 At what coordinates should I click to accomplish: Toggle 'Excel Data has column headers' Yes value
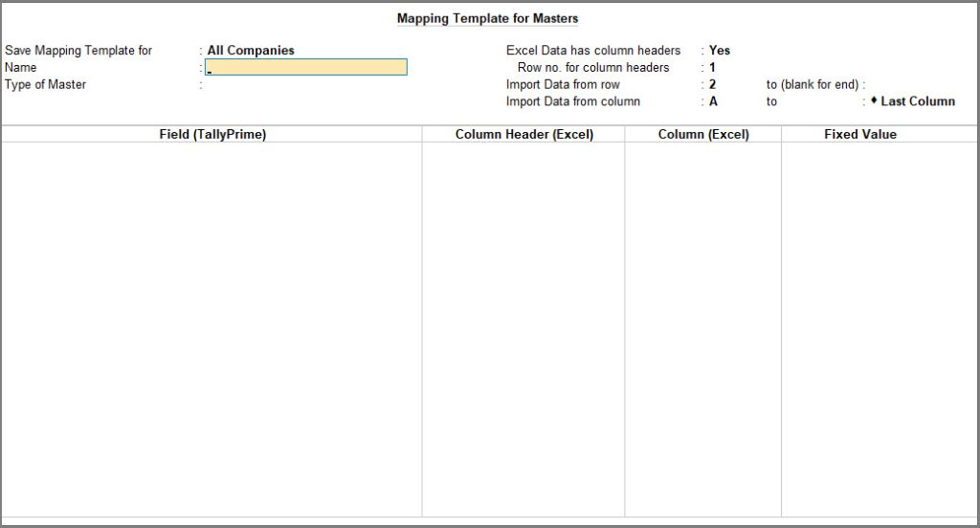tap(720, 50)
